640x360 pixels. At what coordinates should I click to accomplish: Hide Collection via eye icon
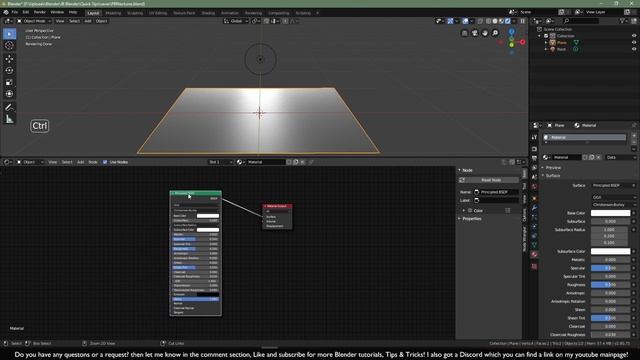coord(634,36)
